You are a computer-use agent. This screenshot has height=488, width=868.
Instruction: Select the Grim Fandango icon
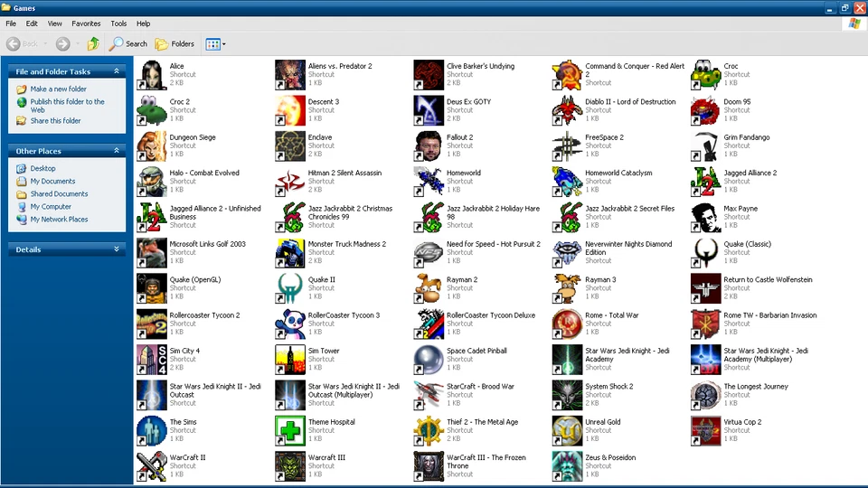point(705,146)
